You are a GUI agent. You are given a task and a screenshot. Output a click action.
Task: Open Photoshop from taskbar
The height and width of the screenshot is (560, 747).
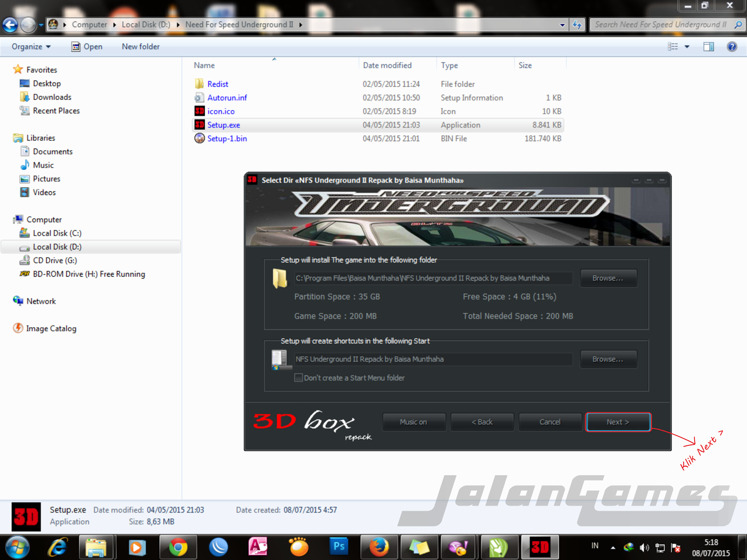pyautogui.click(x=339, y=547)
